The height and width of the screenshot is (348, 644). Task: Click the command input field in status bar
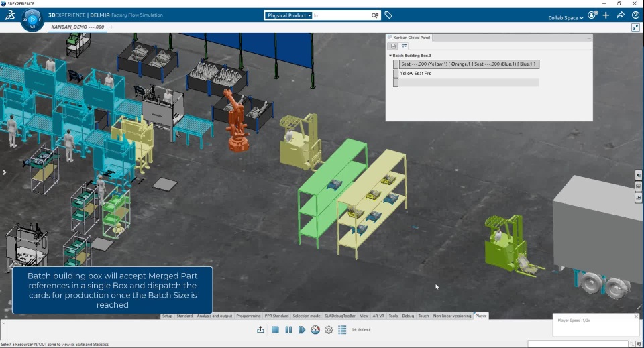tap(578, 344)
